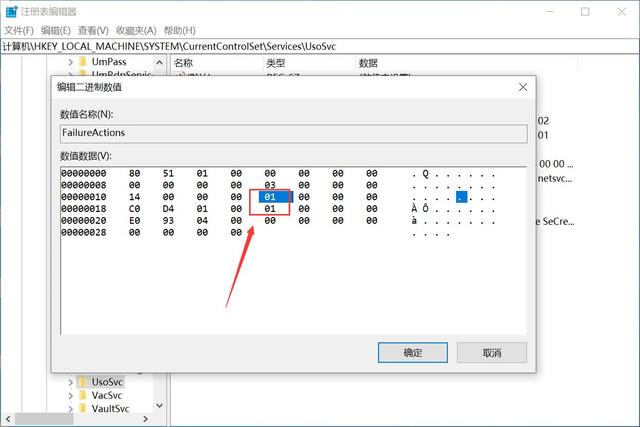Click highlighted 01 byte in row 00000010
Image resolution: width=640 pixels, height=427 pixels.
270,197
